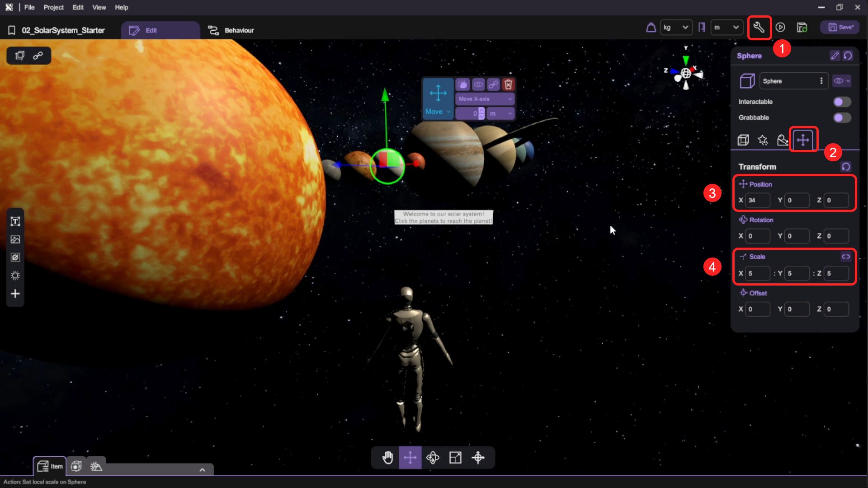Select the hand pan tool
Image resolution: width=868 pixels, height=488 pixels.
[x=387, y=458]
